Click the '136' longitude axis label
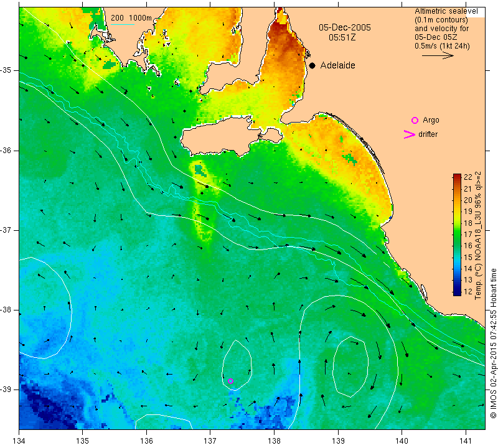 (x=146, y=441)
